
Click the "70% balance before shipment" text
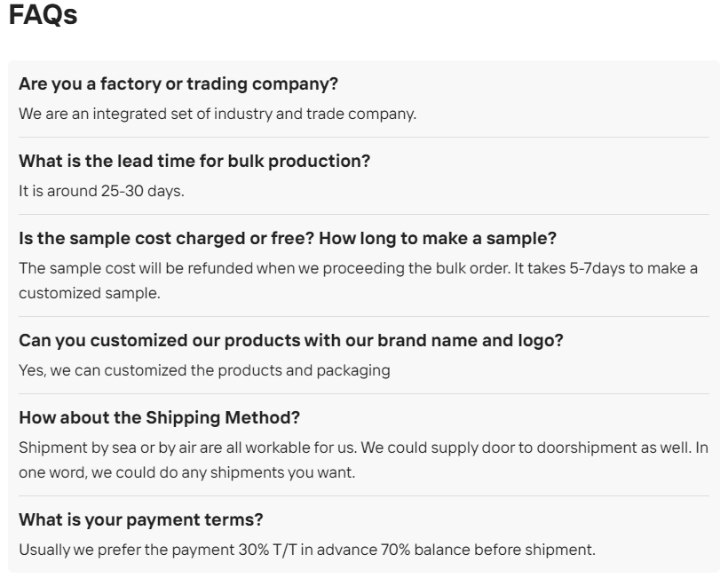[x=499, y=550]
